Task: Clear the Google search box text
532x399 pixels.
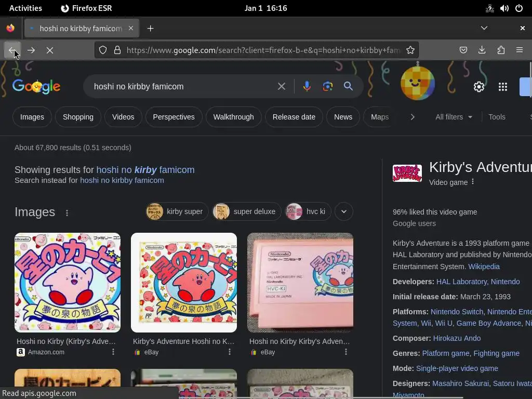Action: [281, 87]
